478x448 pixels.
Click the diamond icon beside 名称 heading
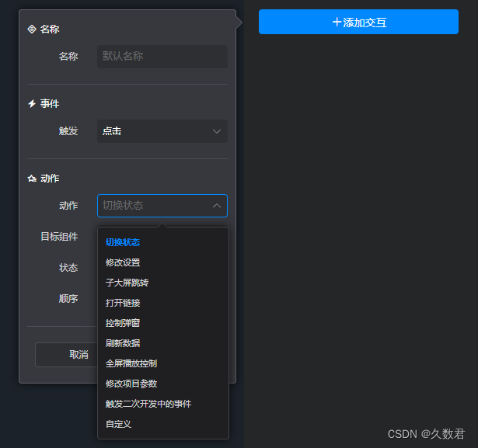32,30
